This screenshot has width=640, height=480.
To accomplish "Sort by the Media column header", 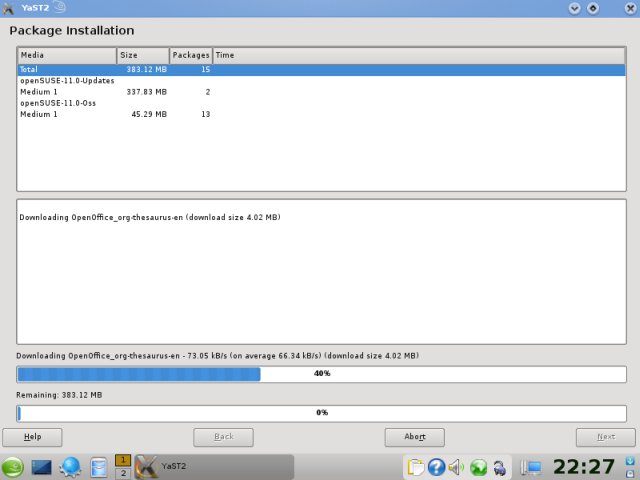I will (67, 55).
